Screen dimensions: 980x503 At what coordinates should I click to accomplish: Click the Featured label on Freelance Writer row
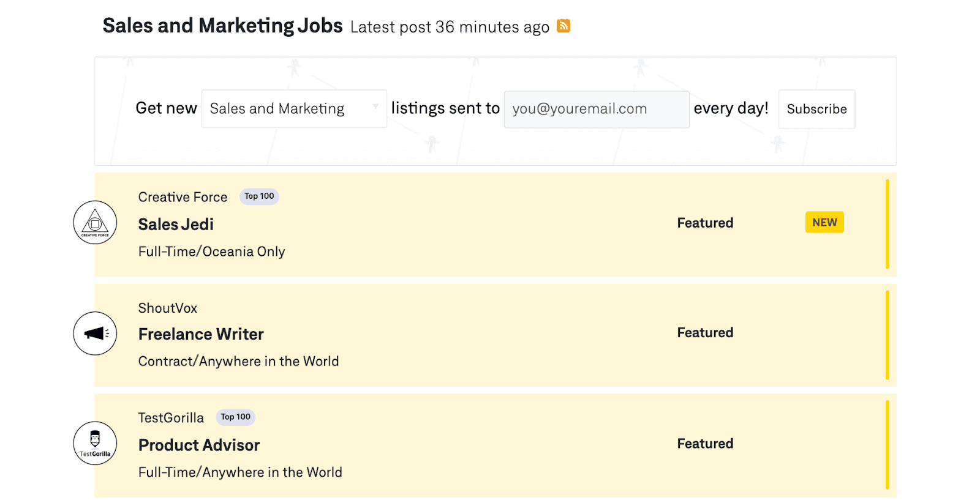point(705,333)
